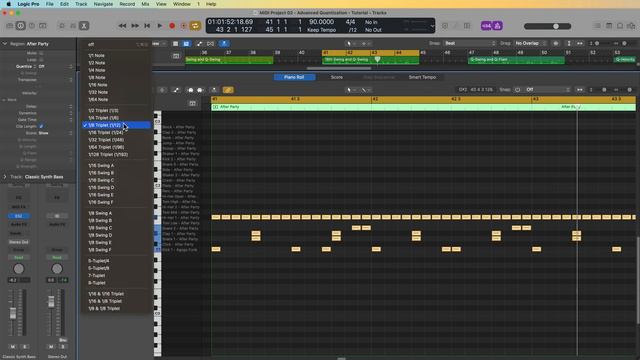Open the Browsers media icon

pos(631,26)
